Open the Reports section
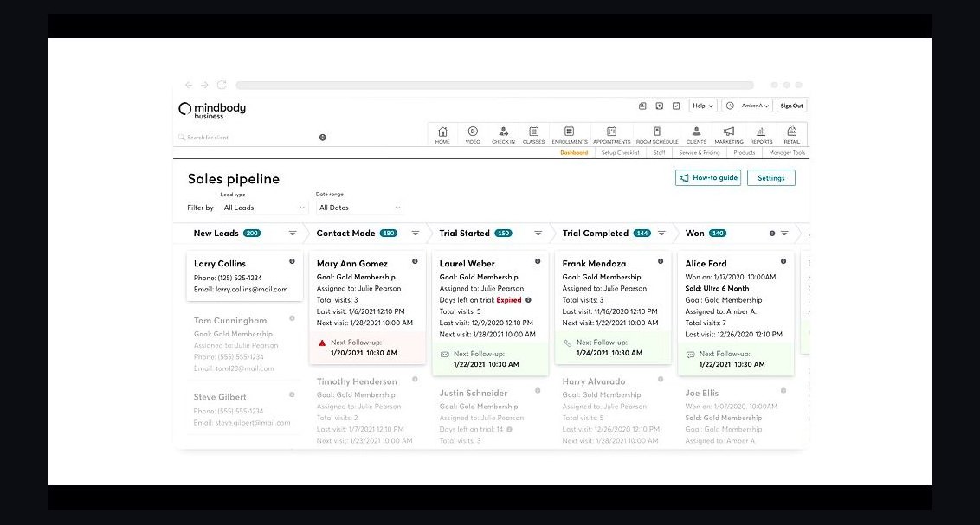 pyautogui.click(x=761, y=135)
